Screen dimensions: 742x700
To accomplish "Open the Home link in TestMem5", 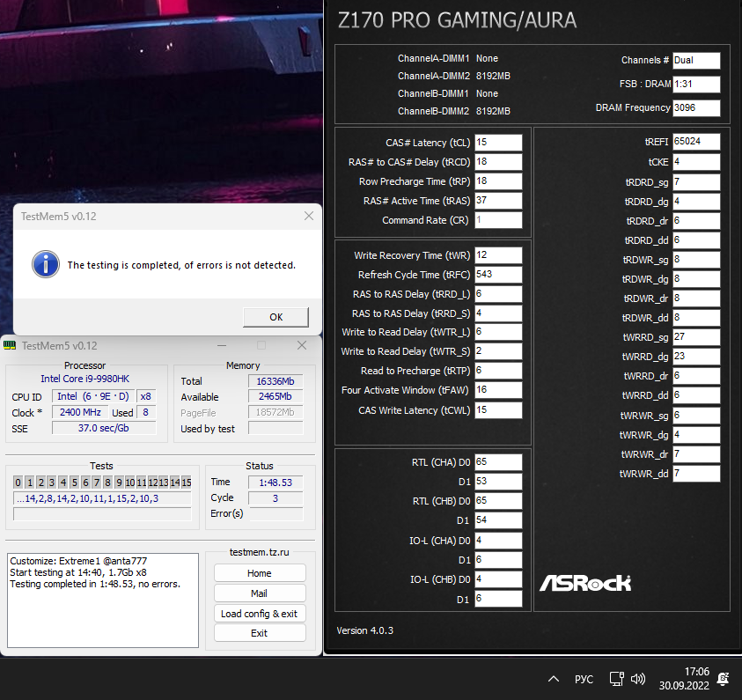I will pos(260,573).
